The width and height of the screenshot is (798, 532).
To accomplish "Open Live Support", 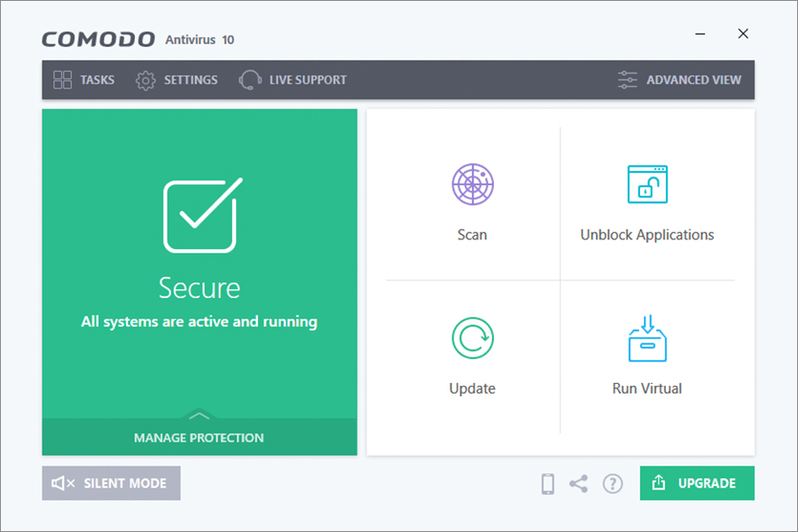I will click(293, 80).
